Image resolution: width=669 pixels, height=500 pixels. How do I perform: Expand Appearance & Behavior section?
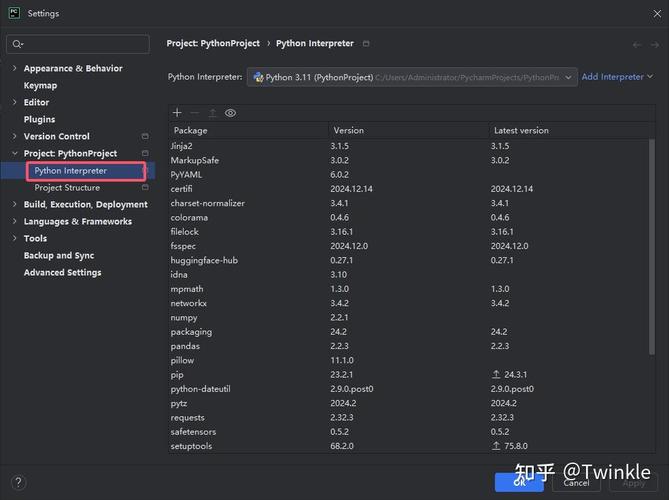[x=15, y=68]
